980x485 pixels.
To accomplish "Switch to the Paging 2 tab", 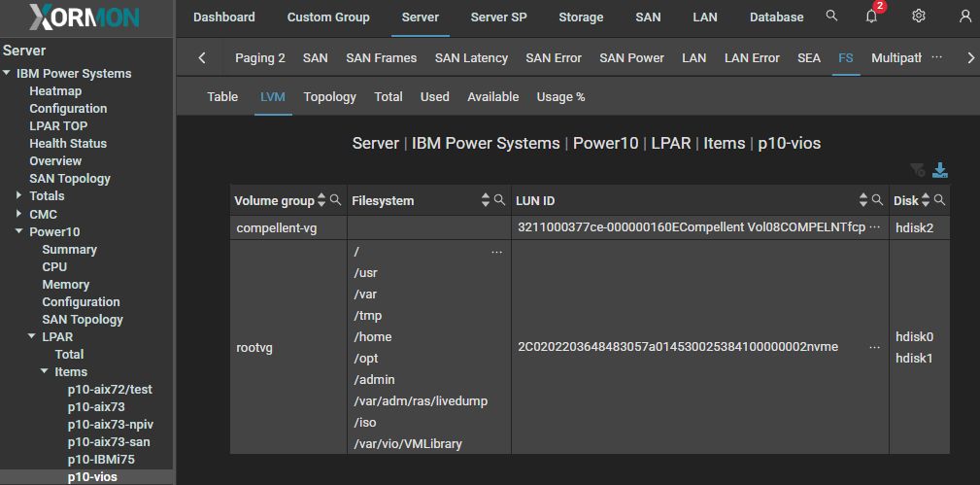I will (x=260, y=58).
